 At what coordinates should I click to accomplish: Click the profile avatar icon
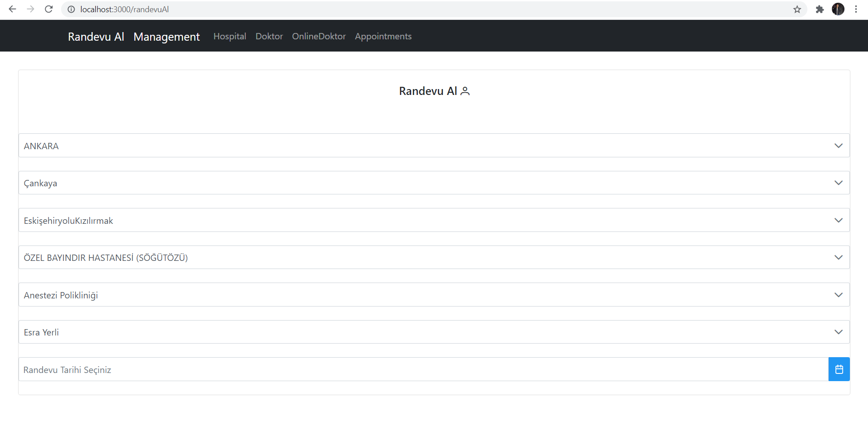click(x=838, y=9)
